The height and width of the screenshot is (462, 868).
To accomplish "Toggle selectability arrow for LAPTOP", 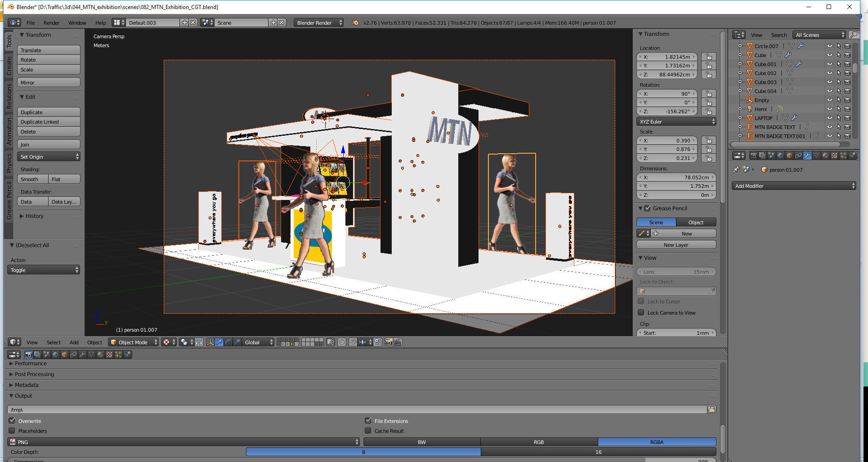I will click(x=839, y=118).
